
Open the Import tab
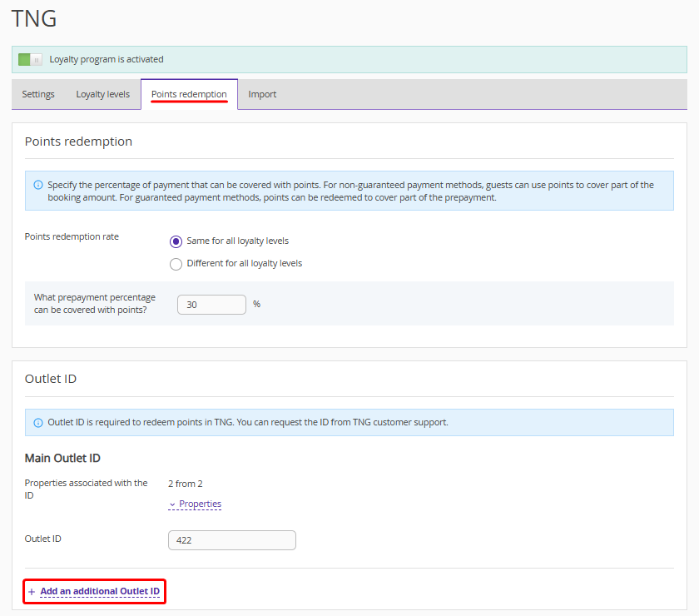pyautogui.click(x=262, y=94)
